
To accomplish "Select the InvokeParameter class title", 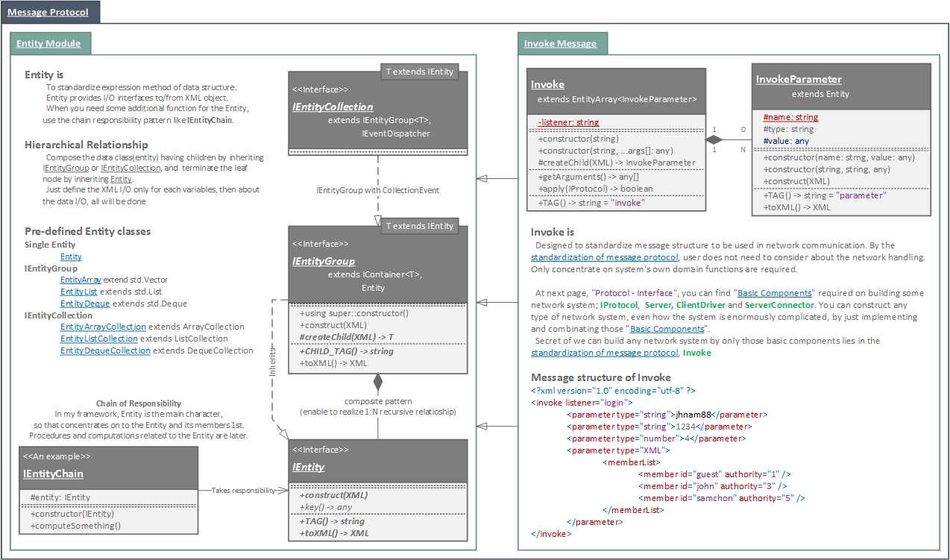I will [x=799, y=79].
